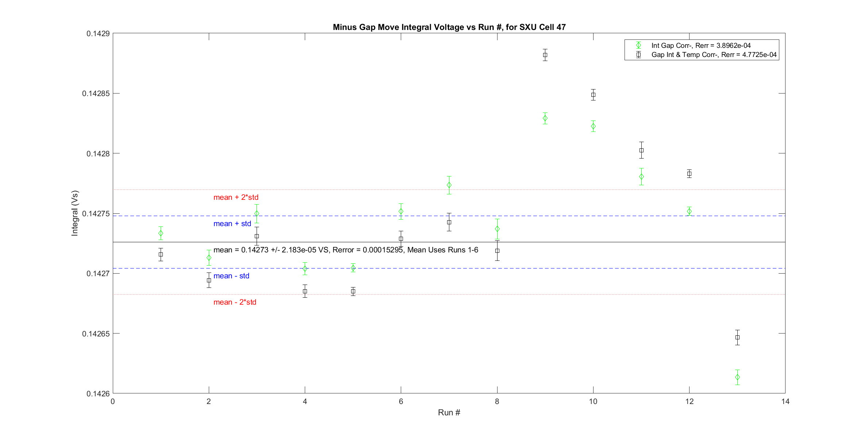The height and width of the screenshot is (442, 868).
Task: Select green diamond marker at run 7
Action: (x=449, y=185)
